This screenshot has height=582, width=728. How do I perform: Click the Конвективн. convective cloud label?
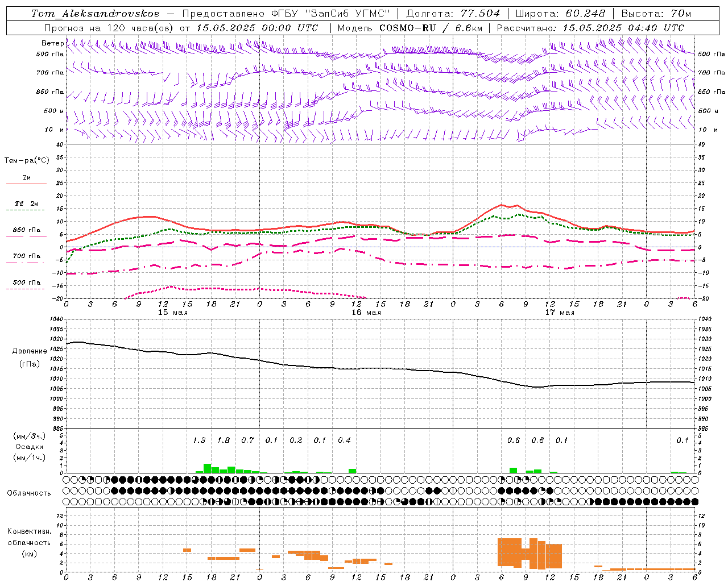coord(29,531)
